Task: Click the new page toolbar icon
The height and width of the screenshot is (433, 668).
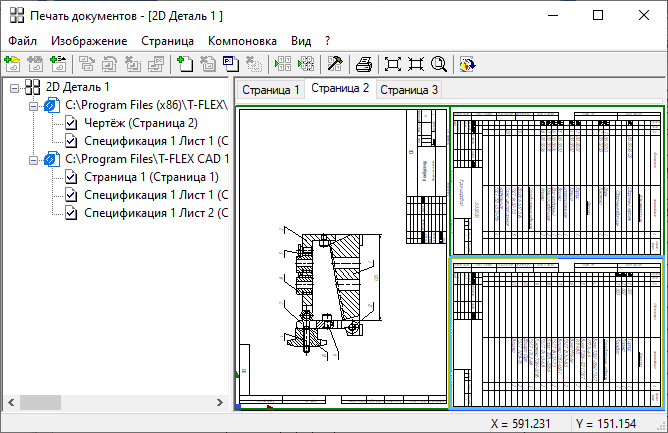Action: click(184, 64)
